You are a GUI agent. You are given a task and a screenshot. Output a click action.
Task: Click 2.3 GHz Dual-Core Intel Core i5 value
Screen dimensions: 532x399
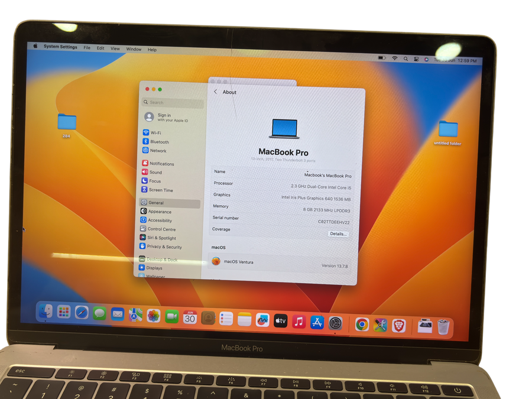pos(321,187)
